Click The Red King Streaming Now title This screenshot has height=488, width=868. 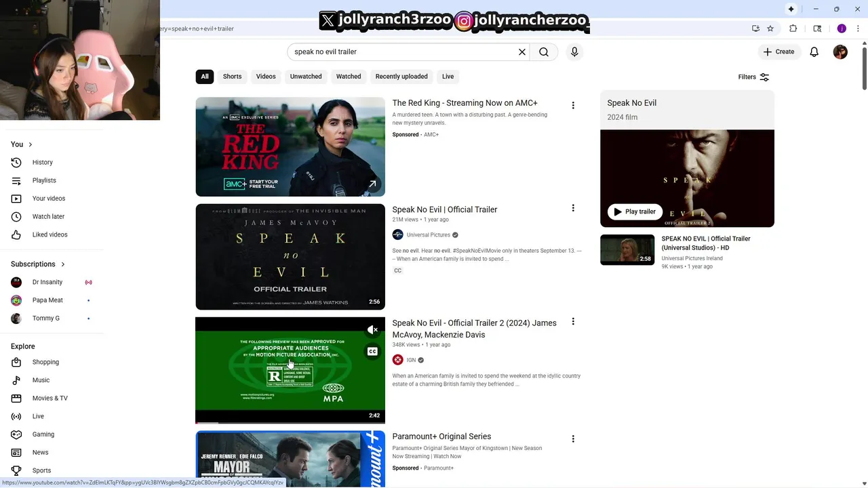pos(465,103)
